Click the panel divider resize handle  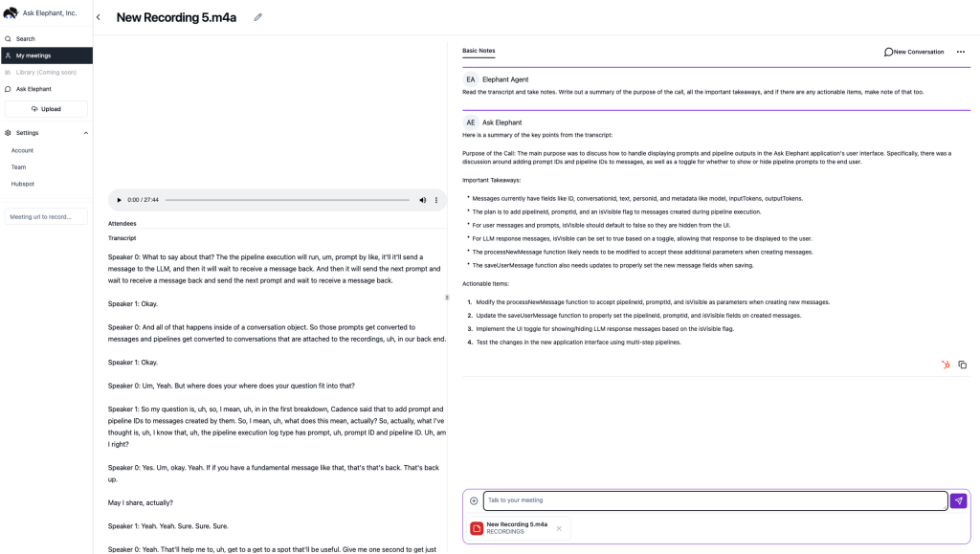coord(447,298)
